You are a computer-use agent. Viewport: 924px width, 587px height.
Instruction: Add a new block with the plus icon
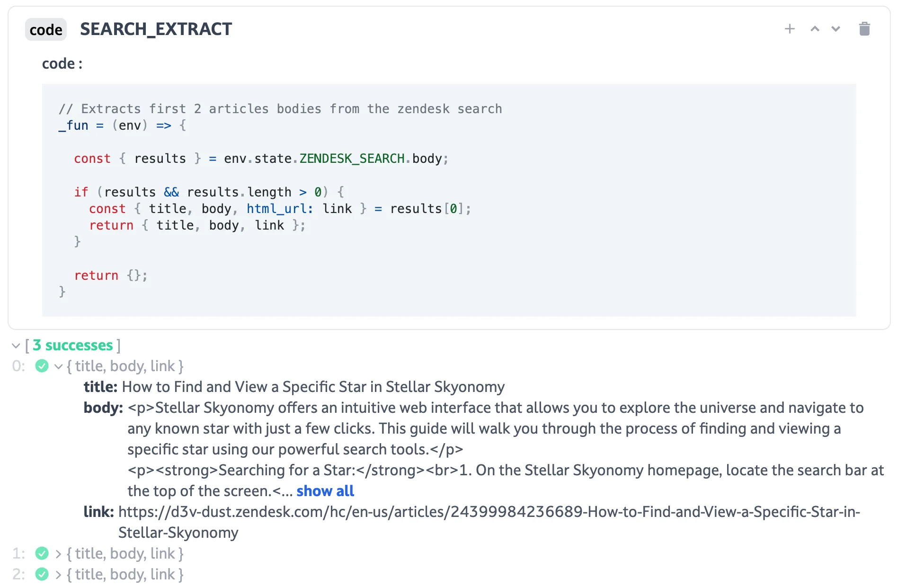[790, 29]
